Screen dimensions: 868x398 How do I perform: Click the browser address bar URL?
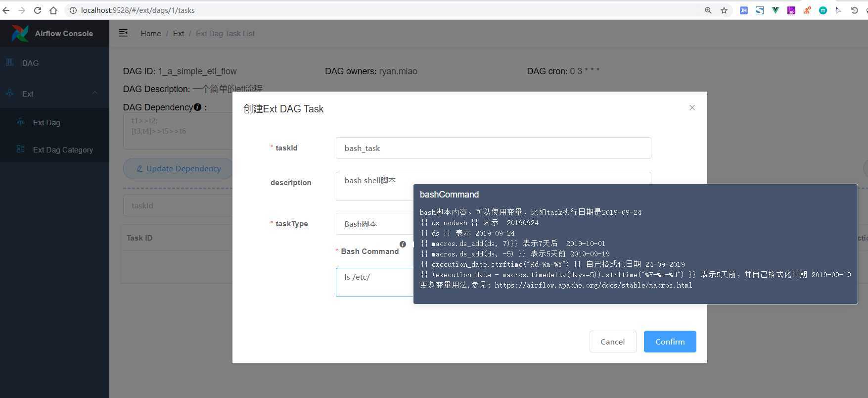[138, 10]
